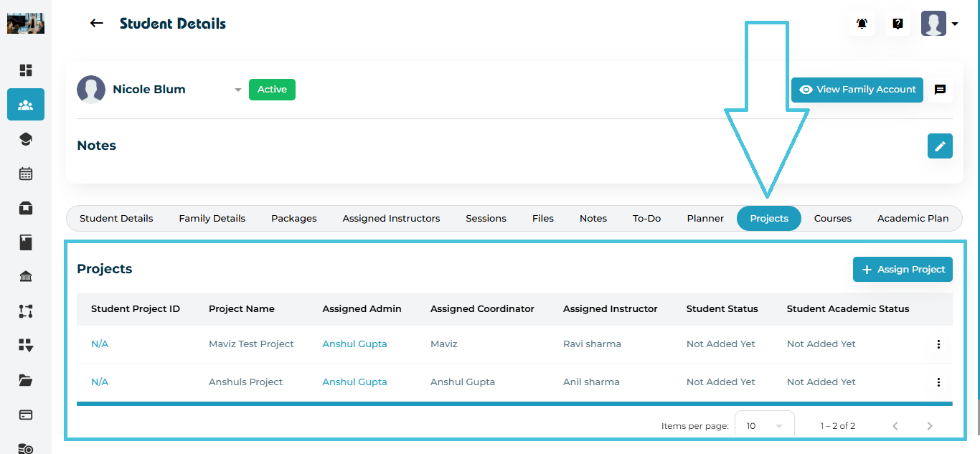
Task: Expand the Nicole Blum student dropdown
Action: [237, 90]
